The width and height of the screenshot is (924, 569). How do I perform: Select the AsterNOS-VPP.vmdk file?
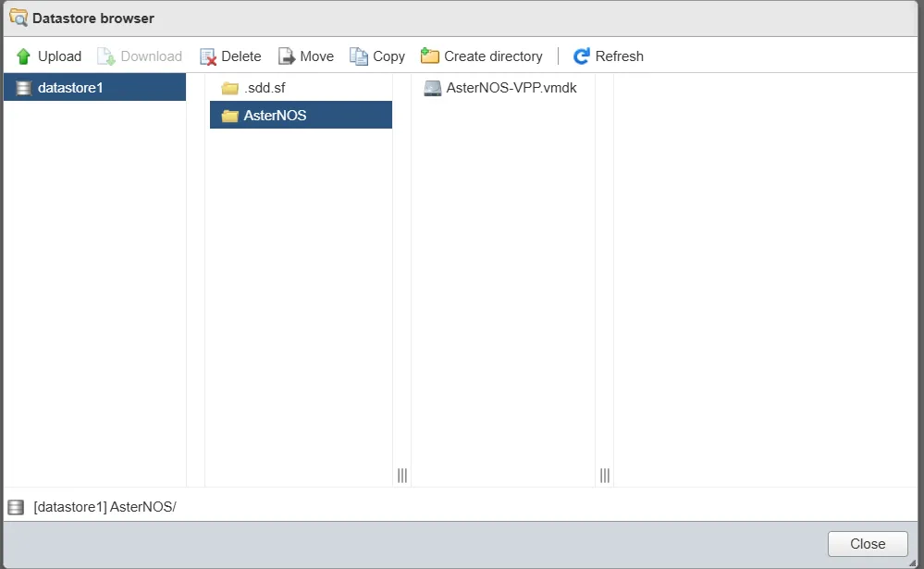(x=511, y=88)
